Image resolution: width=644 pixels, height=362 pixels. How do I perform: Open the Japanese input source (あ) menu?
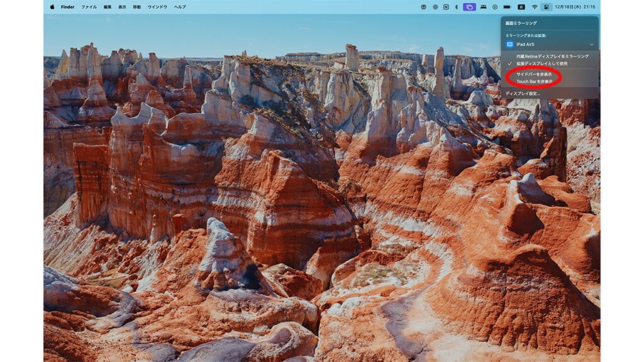tap(521, 7)
